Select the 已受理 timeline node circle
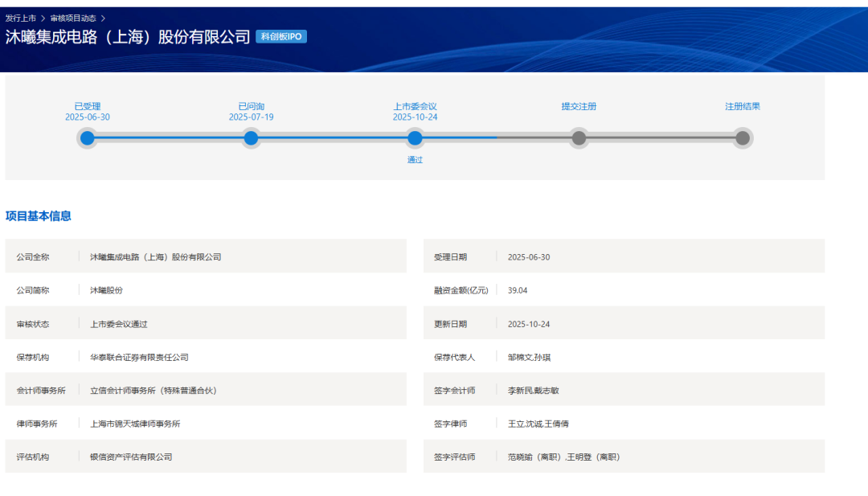This screenshot has width=868, height=496. (x=88, y=138)
